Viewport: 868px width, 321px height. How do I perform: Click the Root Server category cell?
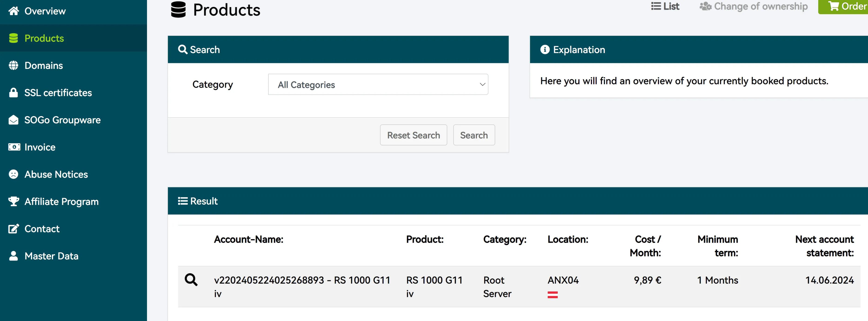[497, 287]
